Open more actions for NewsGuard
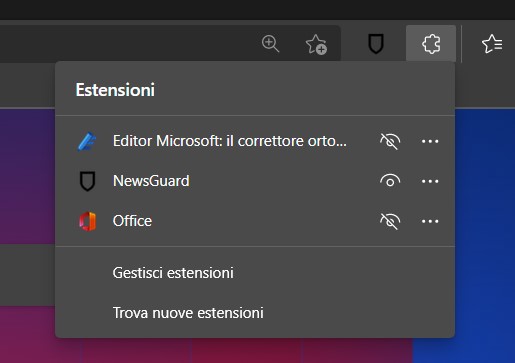Viewport: 515px width, 363px height. [x=430, y=181]
